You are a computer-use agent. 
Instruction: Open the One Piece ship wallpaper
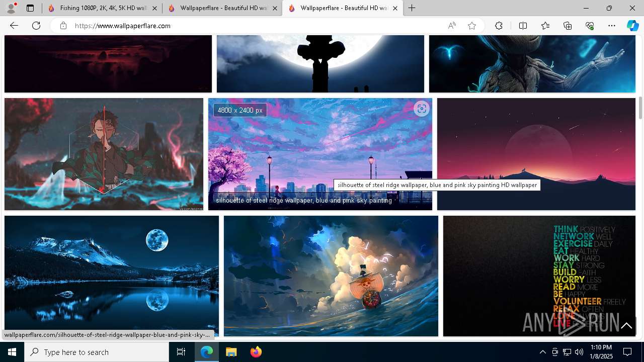[331, 276]
